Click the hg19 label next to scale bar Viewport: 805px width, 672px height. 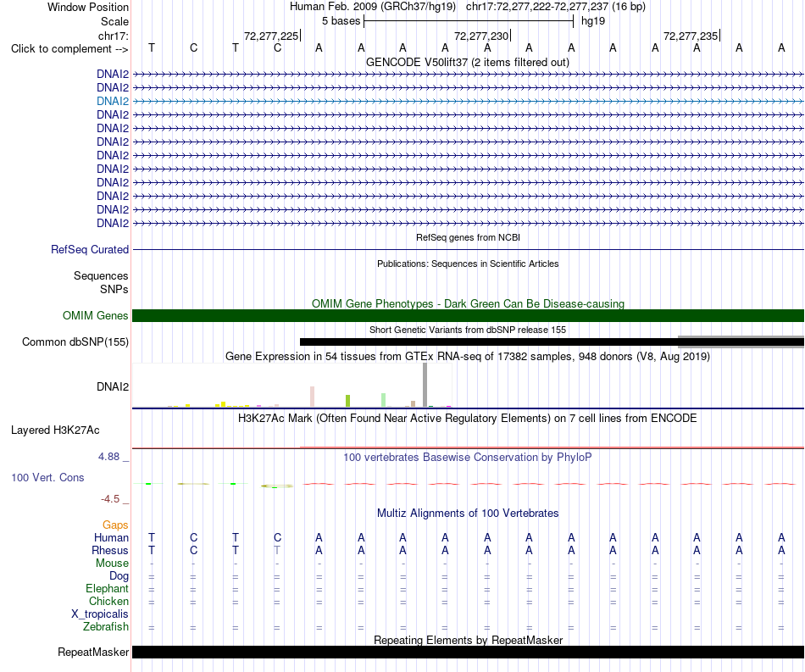click(x=593, y=21)
